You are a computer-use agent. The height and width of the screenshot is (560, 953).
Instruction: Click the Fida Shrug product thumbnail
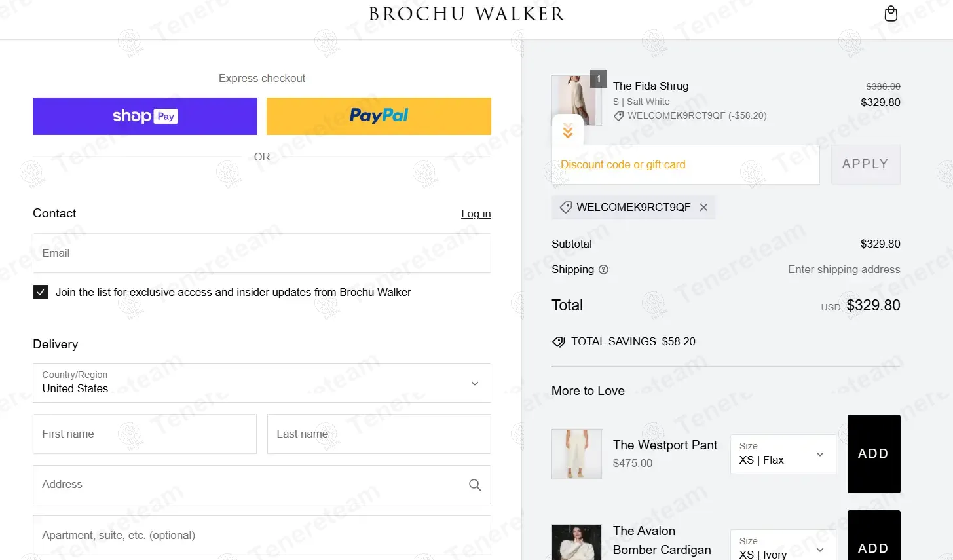[x=574, y=100]
